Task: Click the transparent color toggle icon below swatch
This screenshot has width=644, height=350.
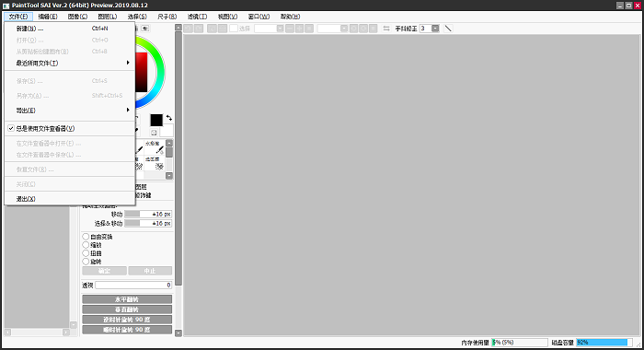Action: (x=154, y=133)
